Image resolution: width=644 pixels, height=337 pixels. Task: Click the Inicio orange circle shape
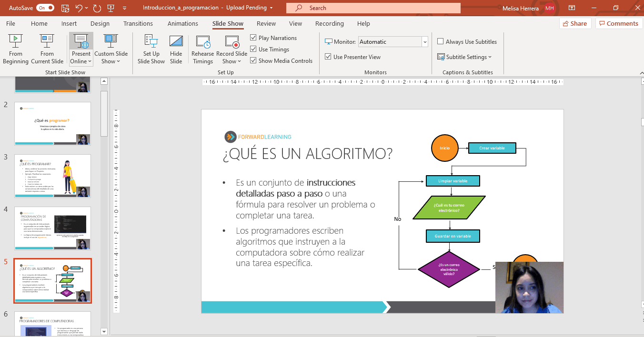click(x=444, y=148)
